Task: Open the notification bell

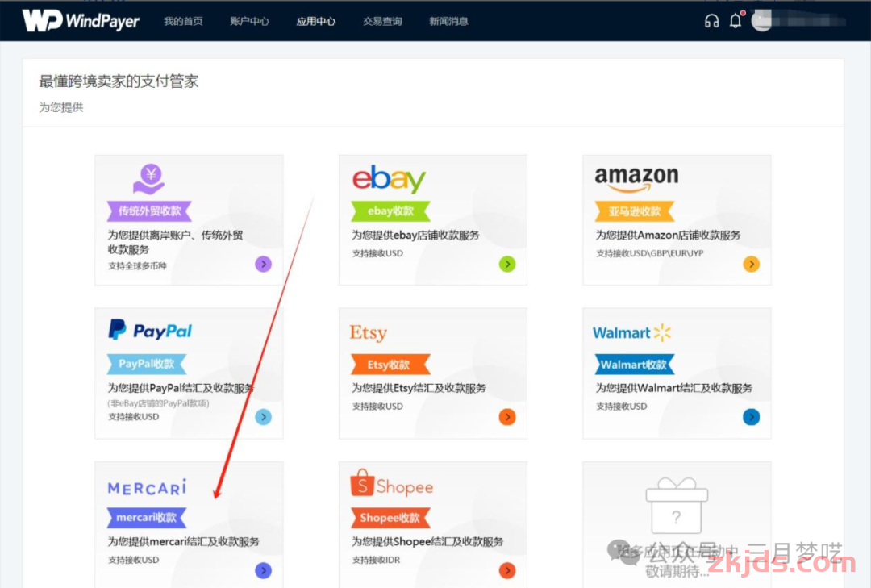Action: (x=736, y=20)
